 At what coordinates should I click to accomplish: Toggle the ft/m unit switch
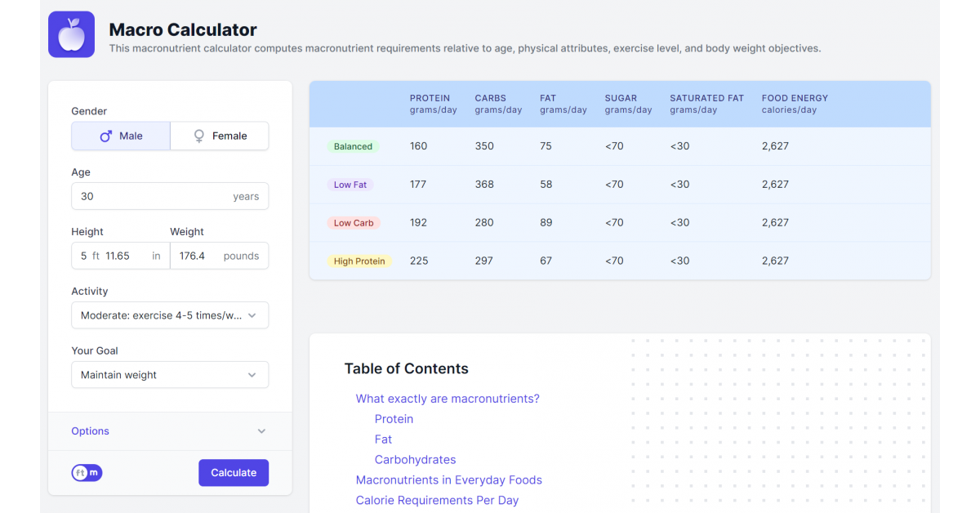(x=87, y=473)
